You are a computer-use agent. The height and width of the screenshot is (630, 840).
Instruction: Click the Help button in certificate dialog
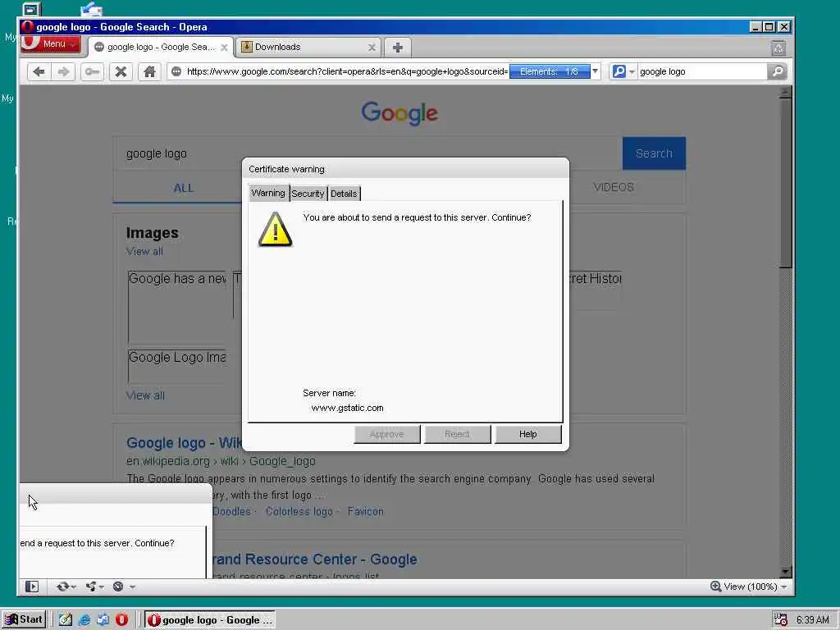(527, 434)
